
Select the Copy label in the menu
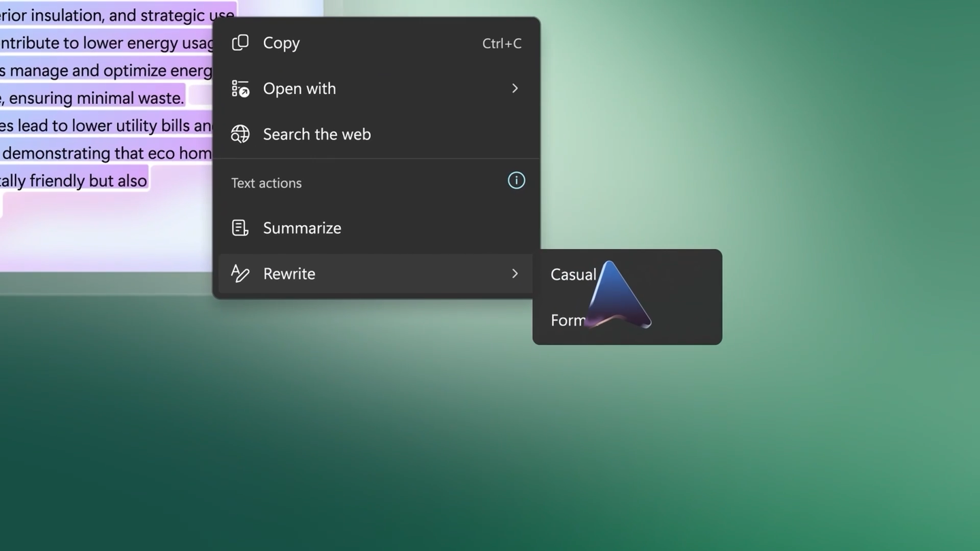point(281,43)
